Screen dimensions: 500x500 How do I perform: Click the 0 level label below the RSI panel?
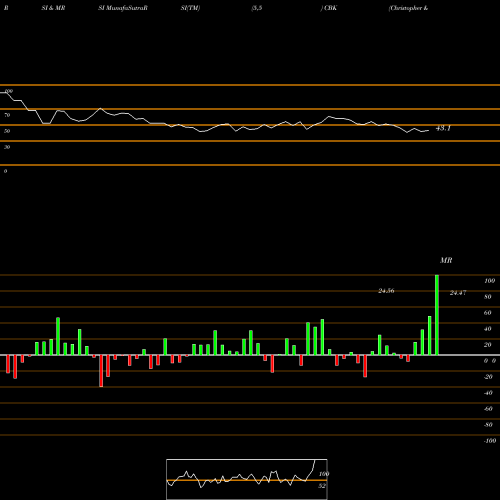point(5,171)
